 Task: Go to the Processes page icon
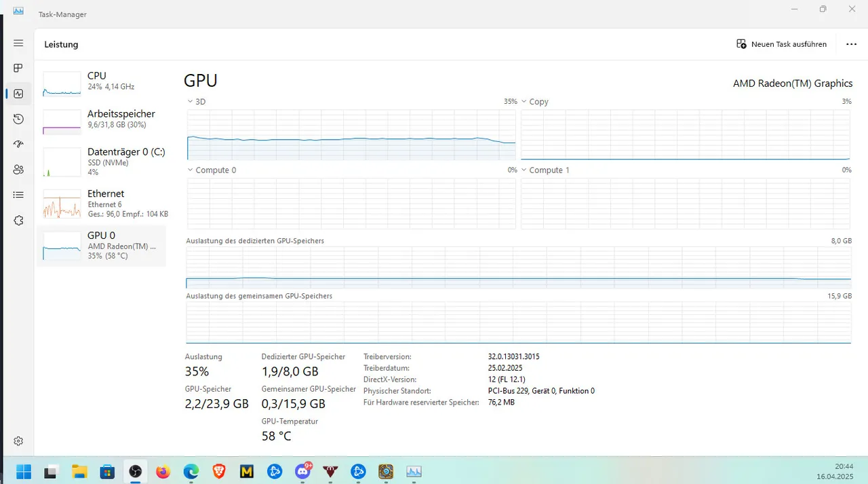(18, 68)
